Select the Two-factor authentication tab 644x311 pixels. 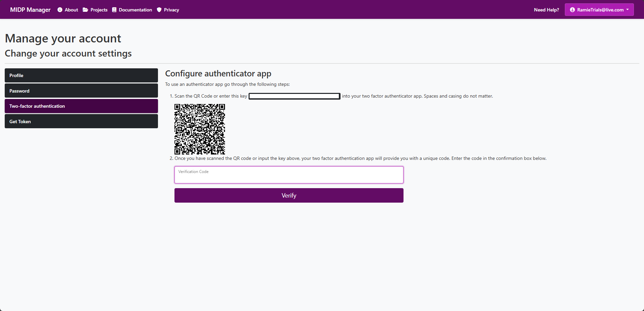pos(81,106)
